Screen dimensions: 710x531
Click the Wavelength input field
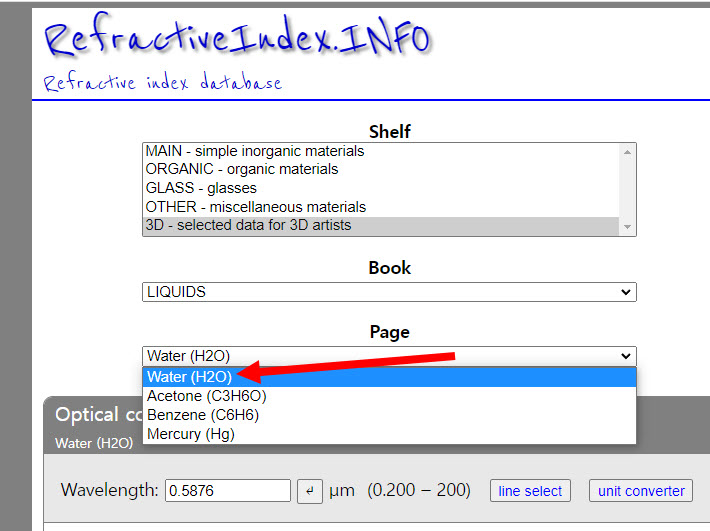(x=228, y=491)
